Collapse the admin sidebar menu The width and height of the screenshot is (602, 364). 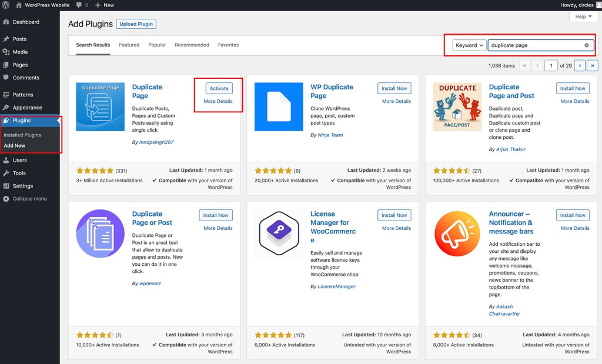[x=29, y=199]
